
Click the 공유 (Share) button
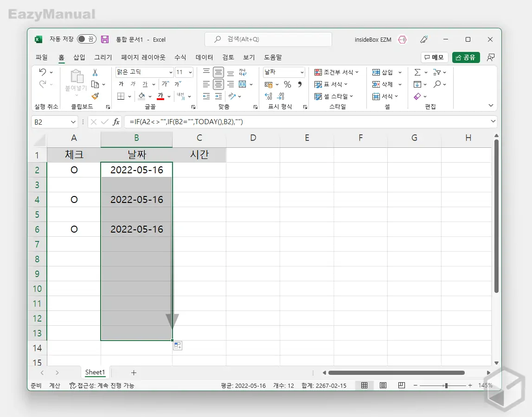point(466,57)
